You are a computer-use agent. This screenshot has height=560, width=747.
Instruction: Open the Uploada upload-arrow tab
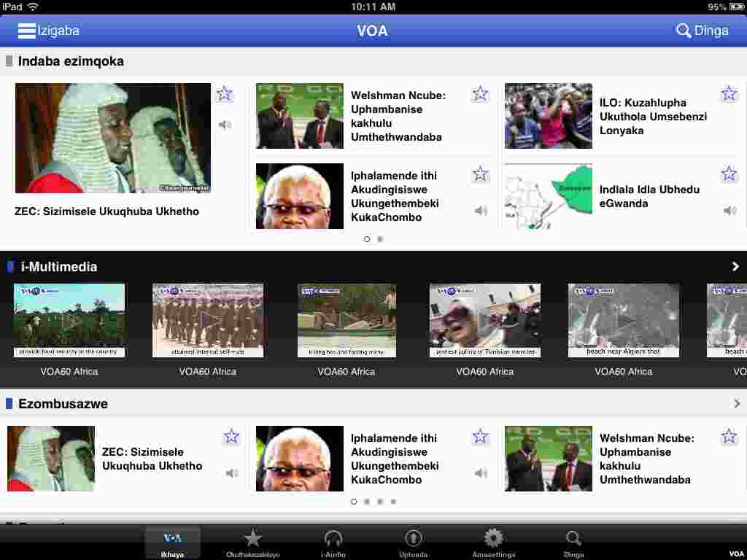coord(413,542)
